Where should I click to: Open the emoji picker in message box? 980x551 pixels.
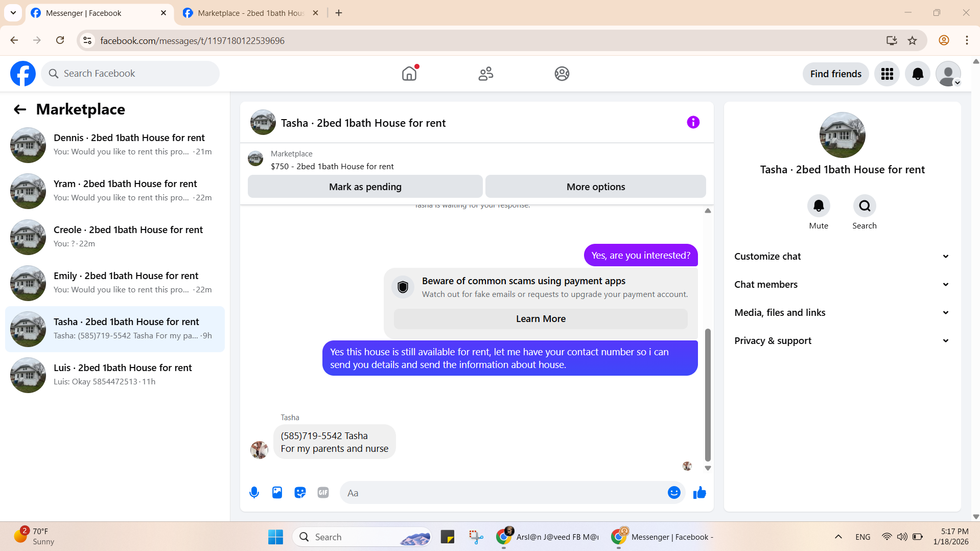coord(674,493)
